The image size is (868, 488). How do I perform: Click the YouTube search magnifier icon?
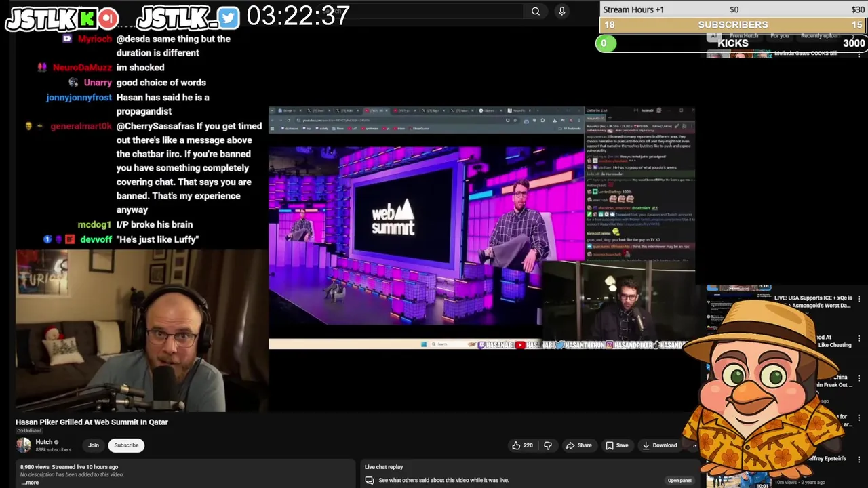coord(536,11)
